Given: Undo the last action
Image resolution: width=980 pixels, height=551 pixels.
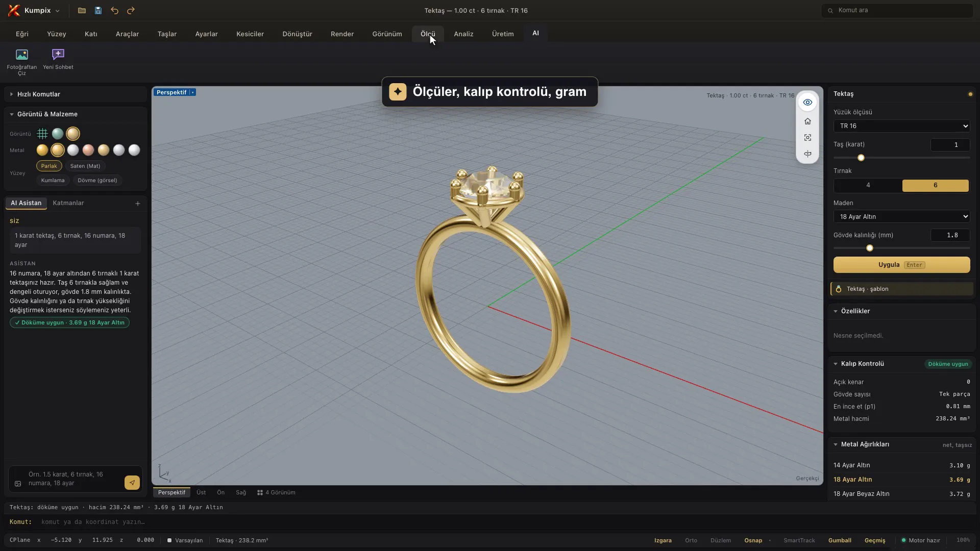Looking at the screenshot, I should click(x=114, y=10).
